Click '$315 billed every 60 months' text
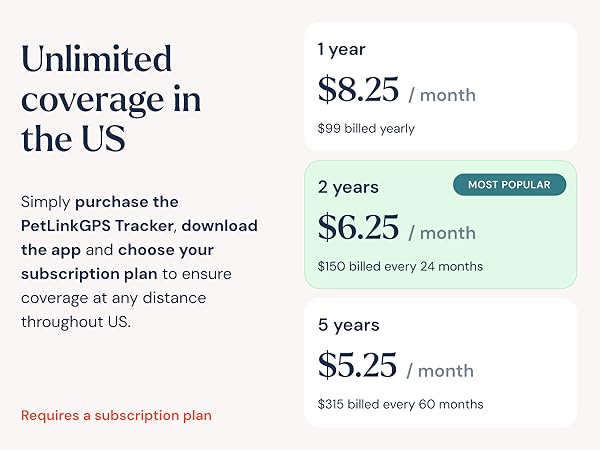600x450 pixels. [x=400, y=404]
